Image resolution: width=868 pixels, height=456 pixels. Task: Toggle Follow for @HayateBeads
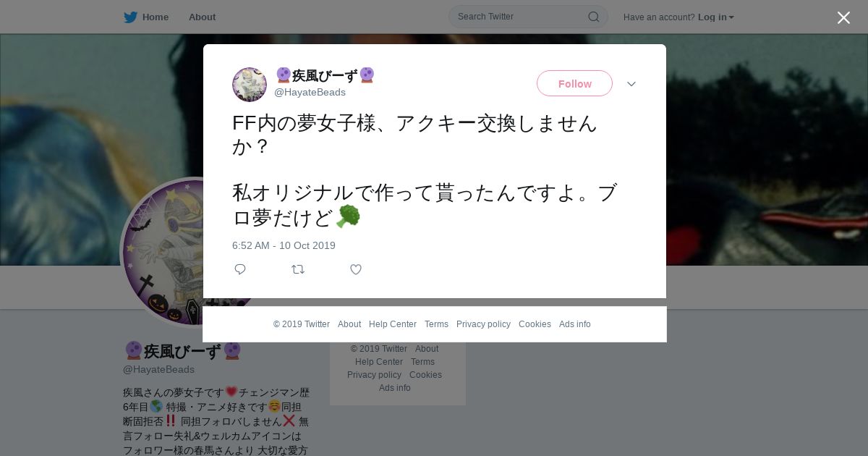574,83
